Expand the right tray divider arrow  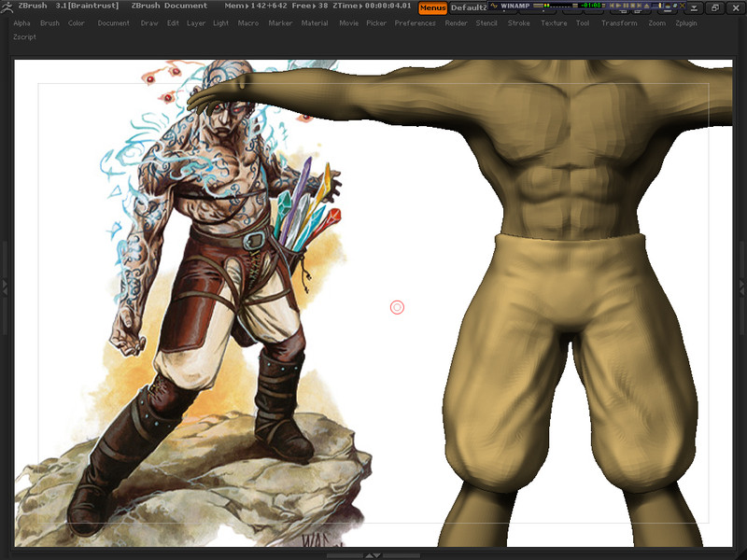click(x=741, y=287)
